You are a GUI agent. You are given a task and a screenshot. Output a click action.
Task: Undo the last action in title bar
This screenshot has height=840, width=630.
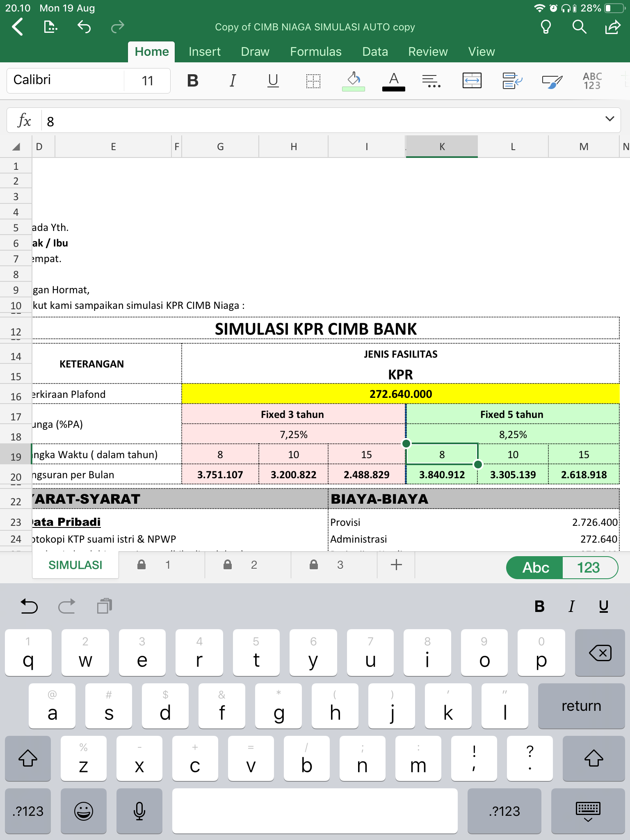click(84, 27)
